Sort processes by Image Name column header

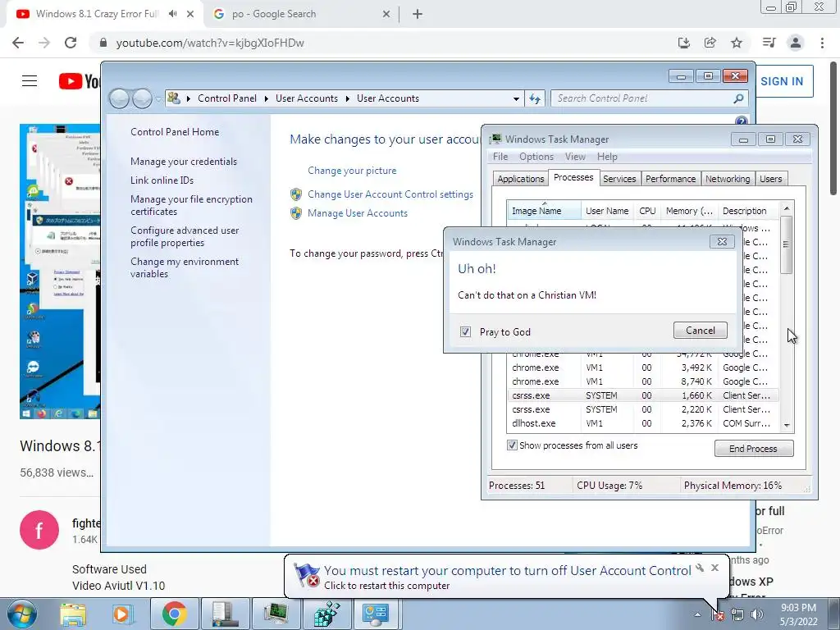(544, 211)
